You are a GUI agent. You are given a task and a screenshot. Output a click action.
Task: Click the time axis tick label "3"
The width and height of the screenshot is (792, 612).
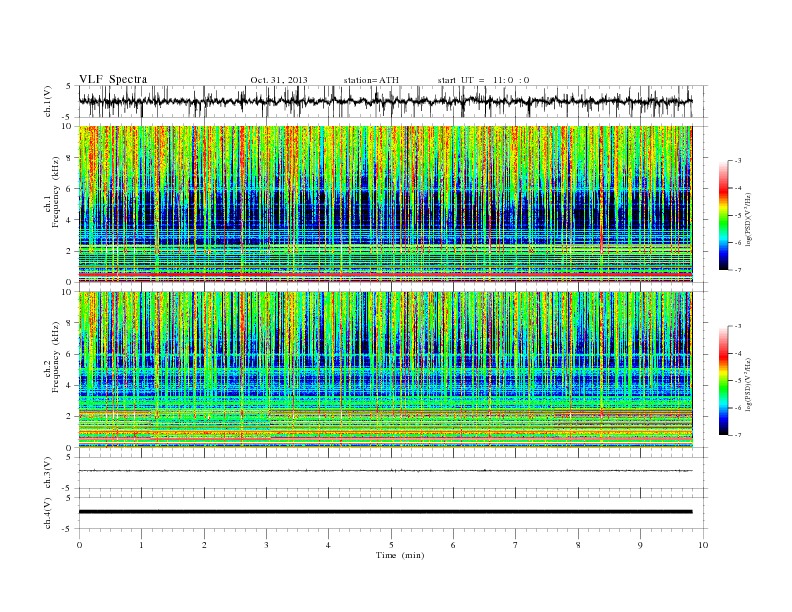(x=266, y=545)
